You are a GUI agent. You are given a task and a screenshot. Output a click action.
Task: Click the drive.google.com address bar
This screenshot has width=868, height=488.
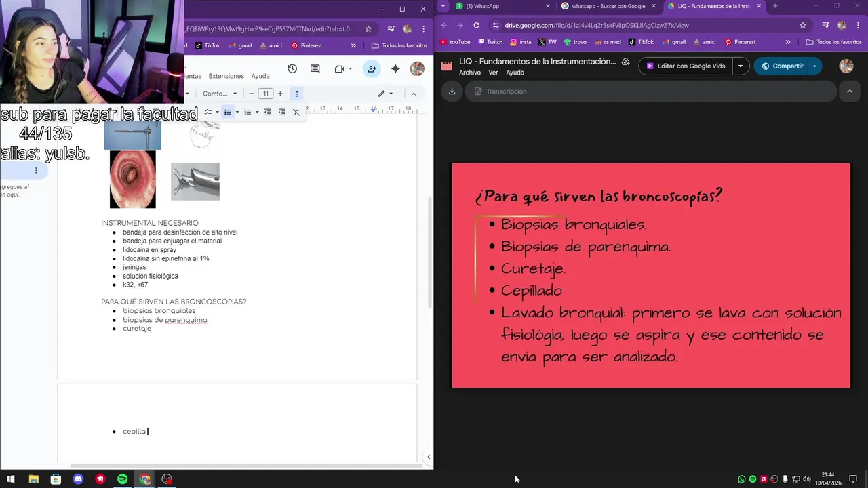644,25
